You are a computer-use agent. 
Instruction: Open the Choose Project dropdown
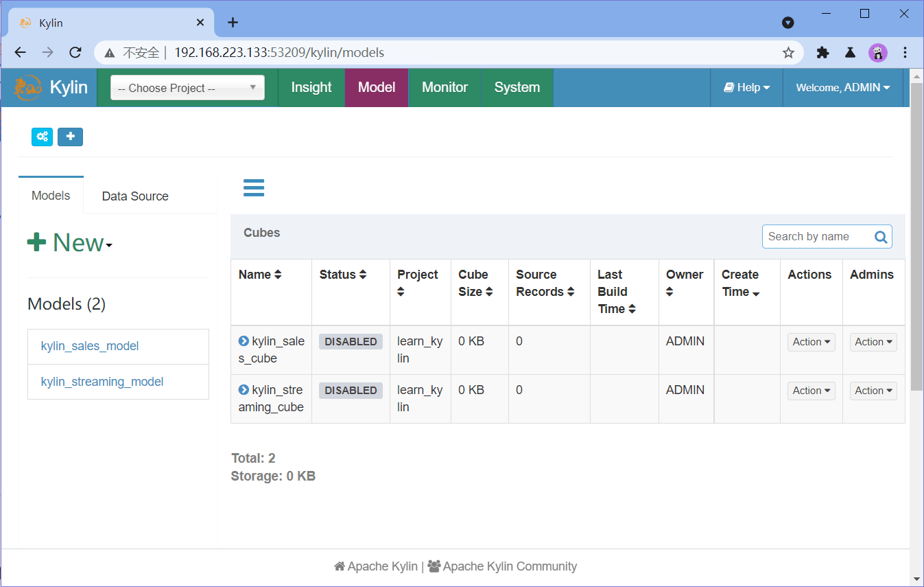tap(187, 87)
